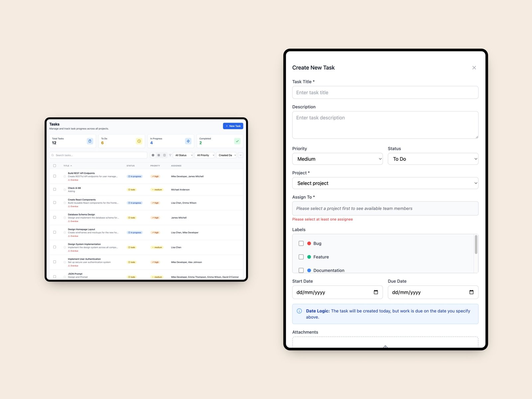Open calendar picker icon in Start Date
This screenshot has width=532, height=399.
(376, 292)
